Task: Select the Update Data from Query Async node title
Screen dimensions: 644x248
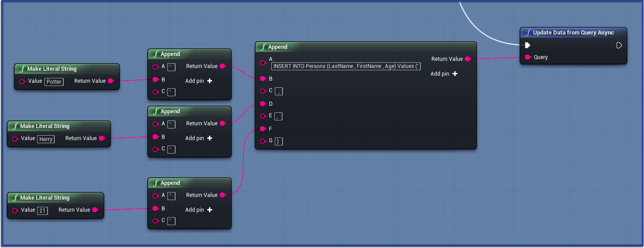Action: pyautogui.click(x=573, y=33)
